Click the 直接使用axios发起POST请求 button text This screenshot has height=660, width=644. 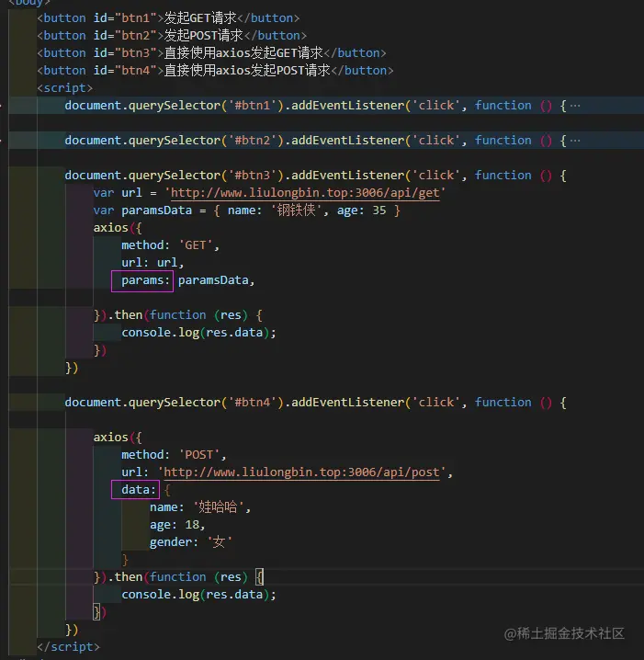247,70
